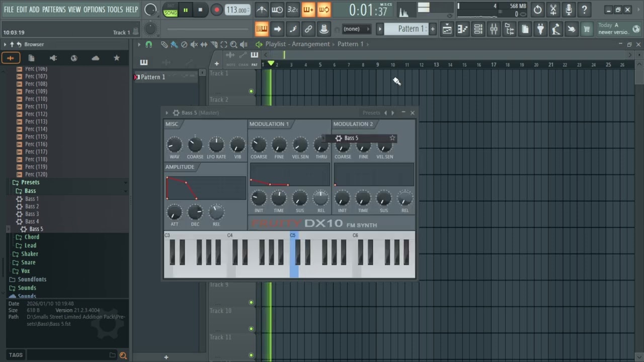Select the Delete tool in Playlist toolbar
644x362 pixels.
click(184, 44)
